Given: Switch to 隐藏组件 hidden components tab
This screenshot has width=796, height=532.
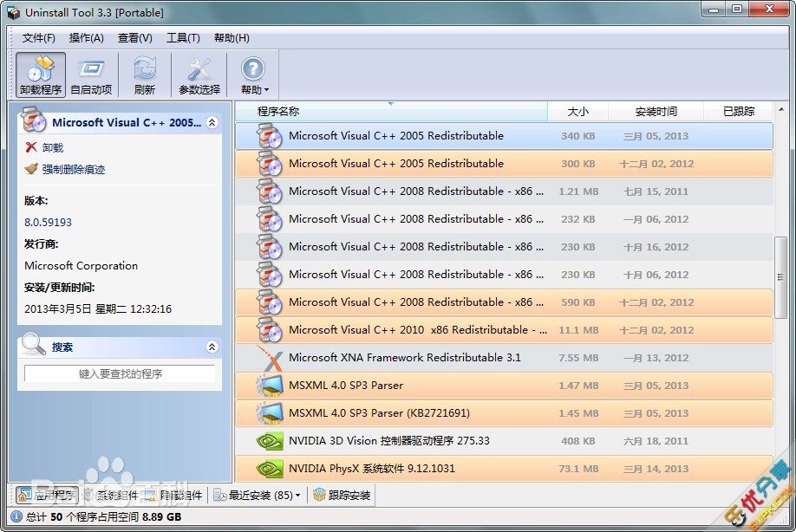Looking at the screenshot, I should (173, 495).
